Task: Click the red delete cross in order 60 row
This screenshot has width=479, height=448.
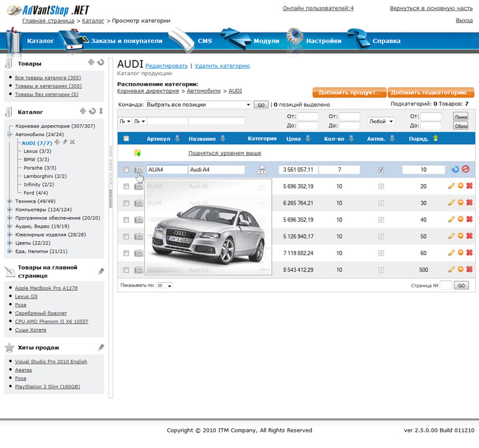Action: [470, 253]
